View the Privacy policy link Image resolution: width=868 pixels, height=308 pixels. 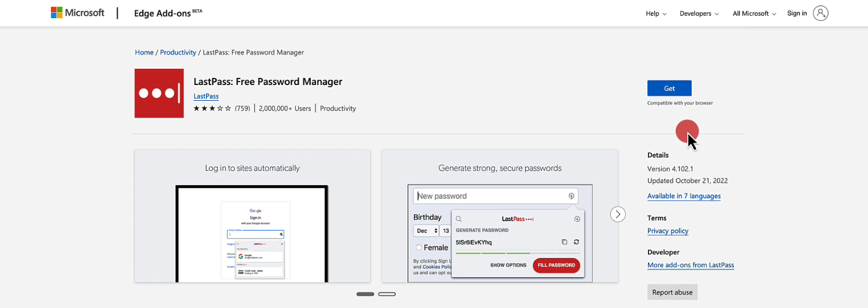coord(668,231)
